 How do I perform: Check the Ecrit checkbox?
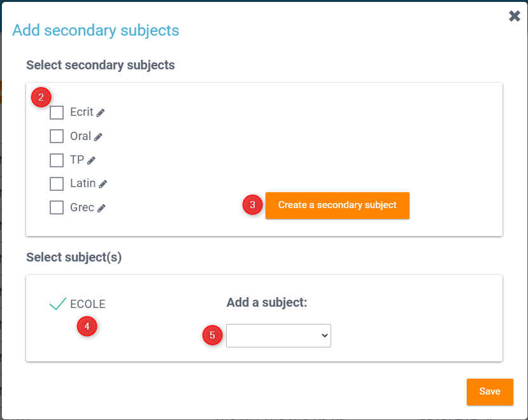click(57, 113)
